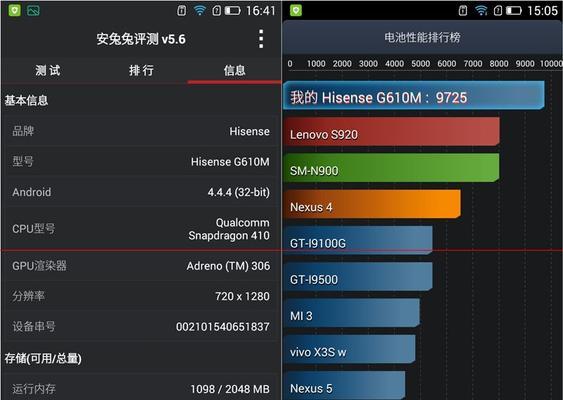Tap the 型号 Hisense G610M row

pos(141,162)
